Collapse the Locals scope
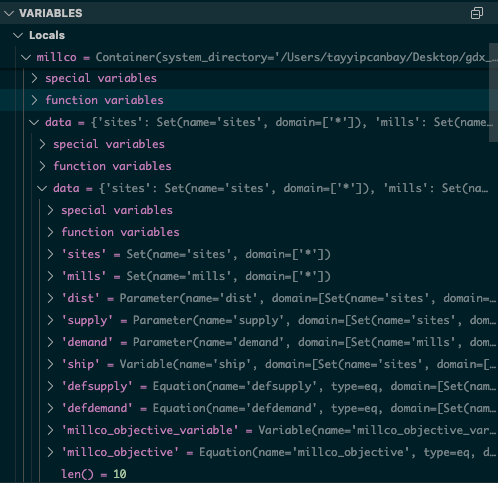This screenshot has width=498, height=483. coord(18,35)
